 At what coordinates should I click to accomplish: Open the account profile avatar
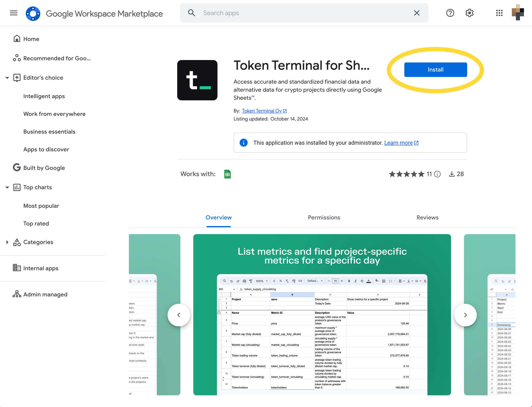[518, 13]
